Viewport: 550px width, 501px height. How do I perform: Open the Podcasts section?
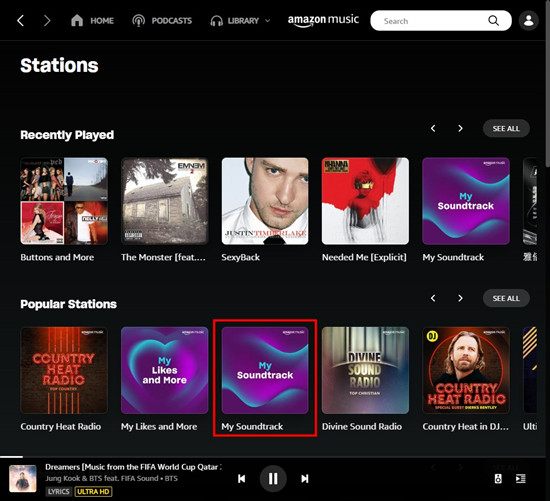click(162, 21)
